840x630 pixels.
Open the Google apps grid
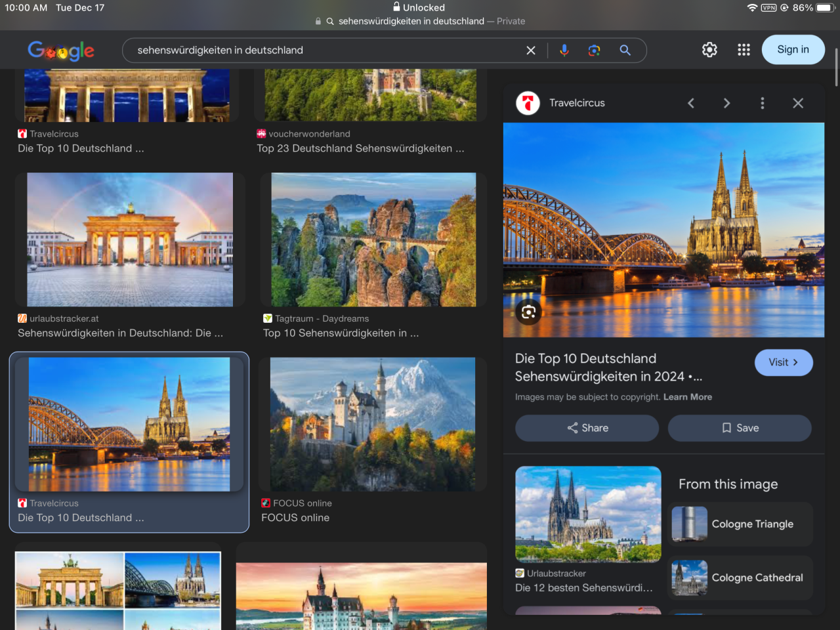(x=744, y=50)
